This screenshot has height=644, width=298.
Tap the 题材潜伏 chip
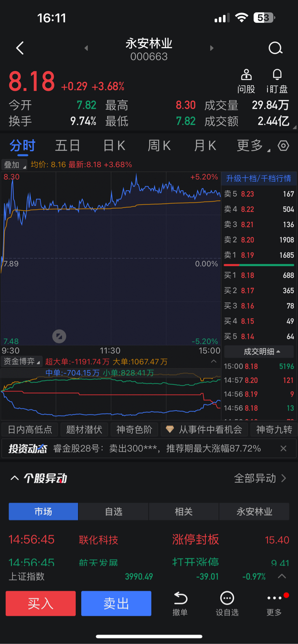[x=84, y=429]
